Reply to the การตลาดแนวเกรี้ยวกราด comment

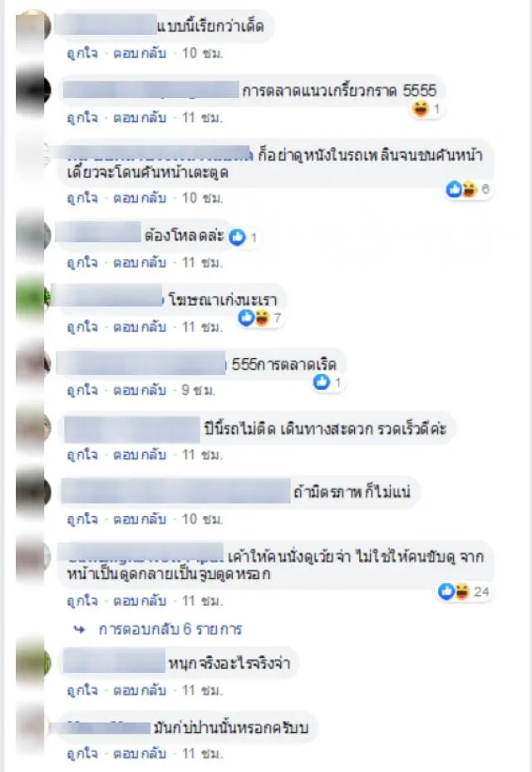(140, 118)
